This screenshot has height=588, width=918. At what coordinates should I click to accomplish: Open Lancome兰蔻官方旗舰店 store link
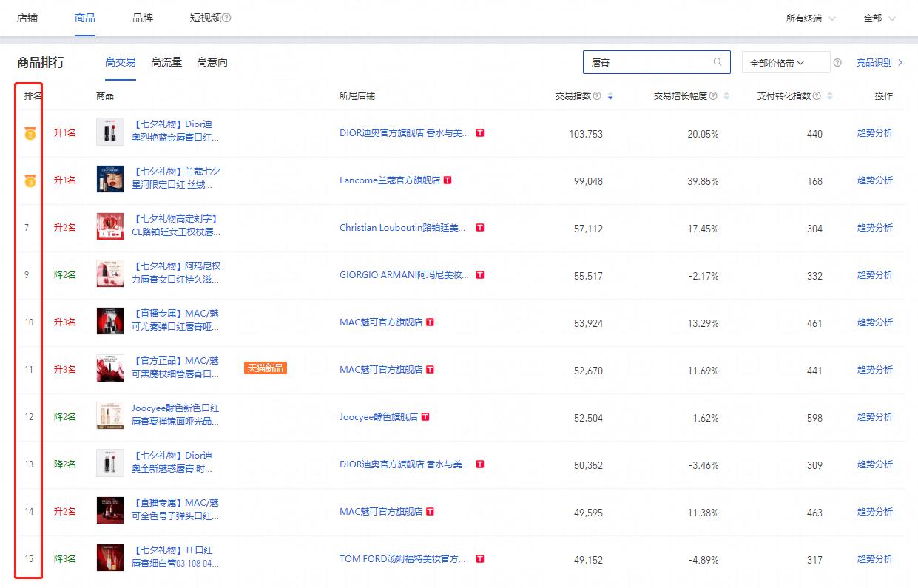(x=390, y=180)
